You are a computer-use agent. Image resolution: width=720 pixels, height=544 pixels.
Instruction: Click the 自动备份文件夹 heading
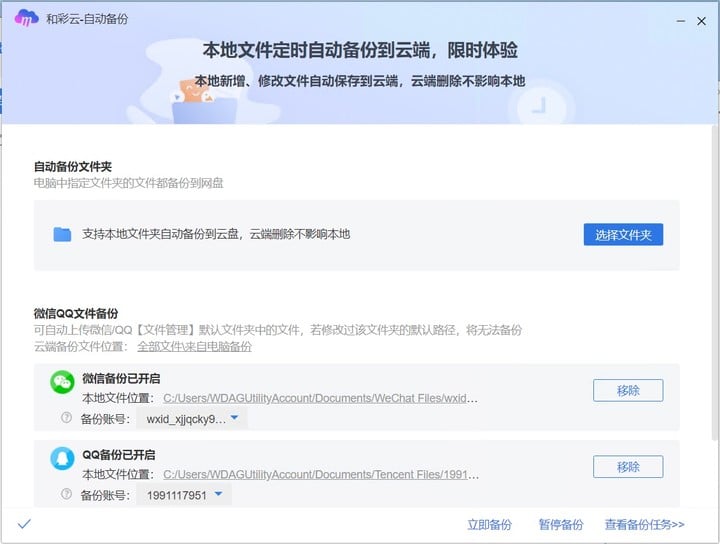point(73,167)
